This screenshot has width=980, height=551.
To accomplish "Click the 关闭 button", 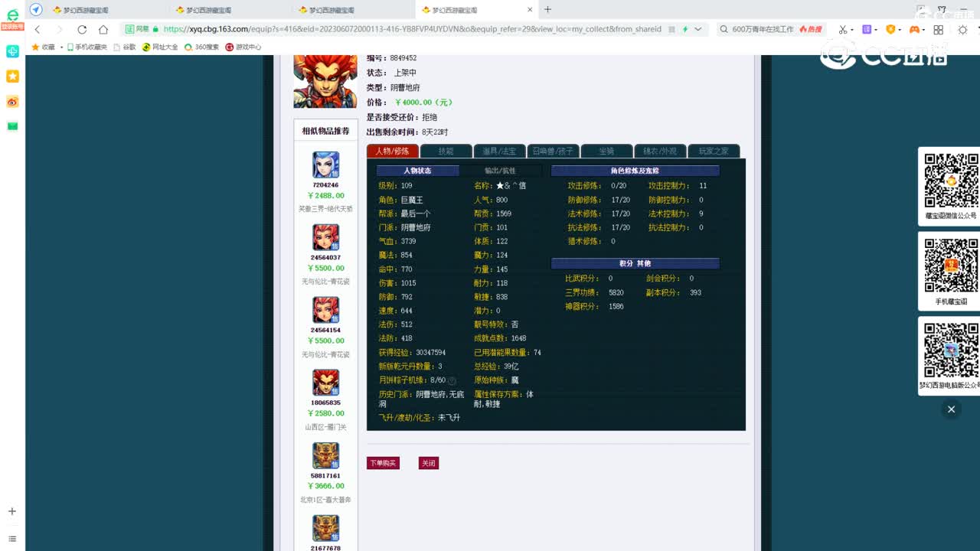I will coord(428,463).
